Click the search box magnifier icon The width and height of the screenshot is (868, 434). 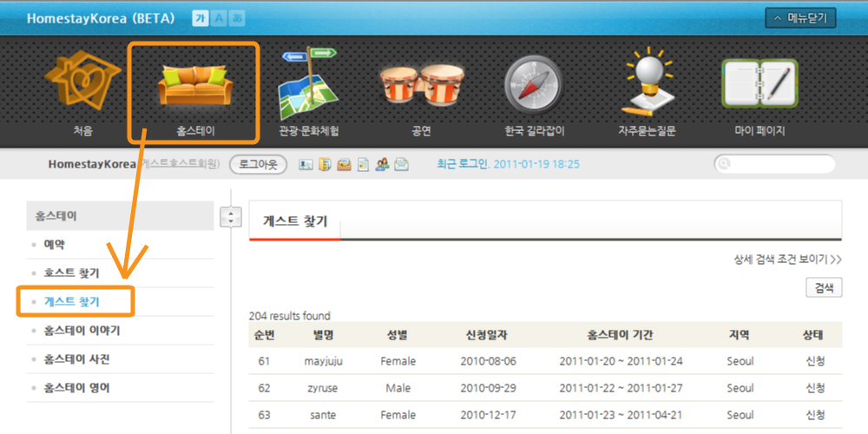tap(724, 164)
